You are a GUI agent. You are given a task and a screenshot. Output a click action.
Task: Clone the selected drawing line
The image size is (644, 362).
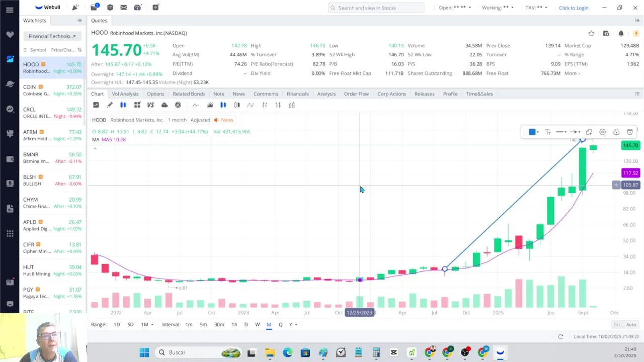[x=589, y=132]
